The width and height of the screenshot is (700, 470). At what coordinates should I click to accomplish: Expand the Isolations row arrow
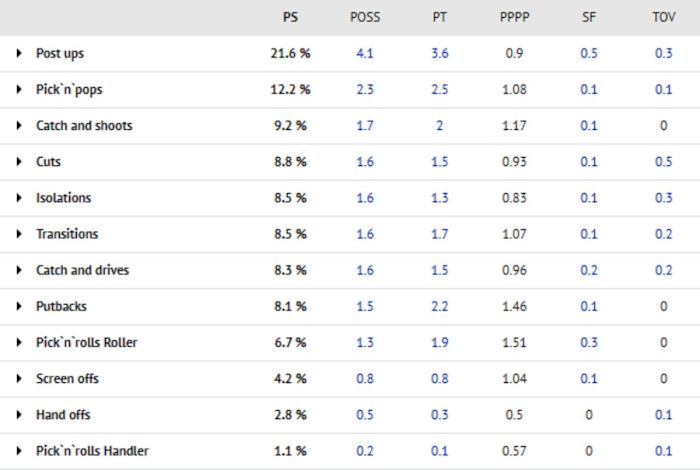[19, 198]
